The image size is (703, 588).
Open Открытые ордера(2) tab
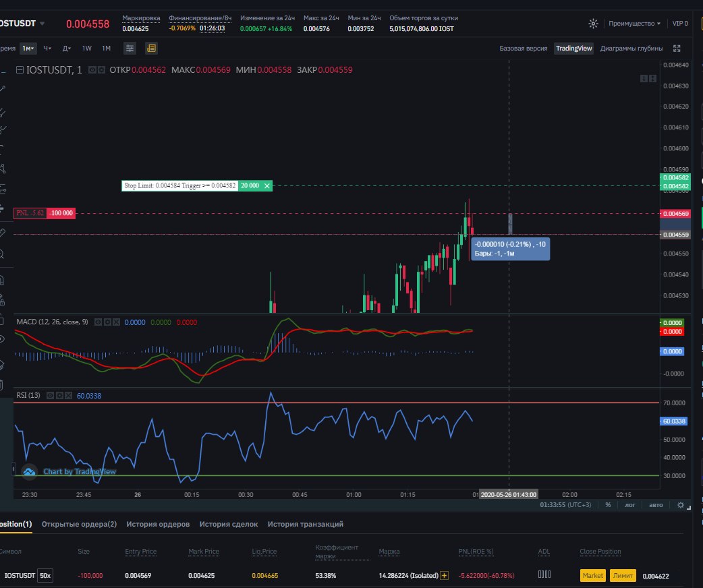click(79, 524)
